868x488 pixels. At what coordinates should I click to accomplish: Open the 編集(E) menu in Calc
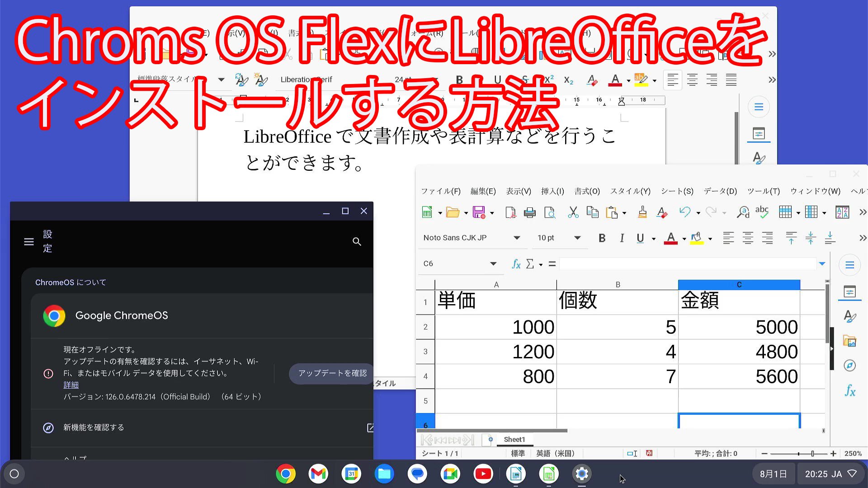483,191
